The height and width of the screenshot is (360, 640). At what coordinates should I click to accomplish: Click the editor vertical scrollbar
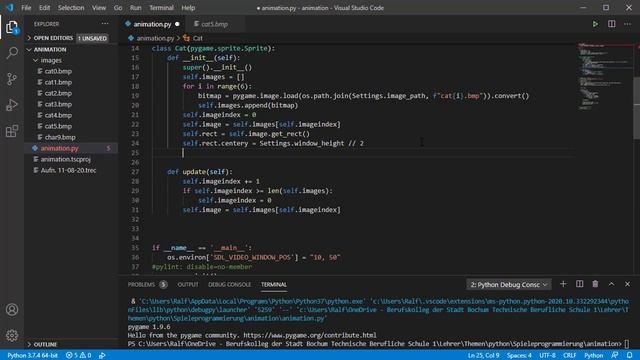click(636, 108)
